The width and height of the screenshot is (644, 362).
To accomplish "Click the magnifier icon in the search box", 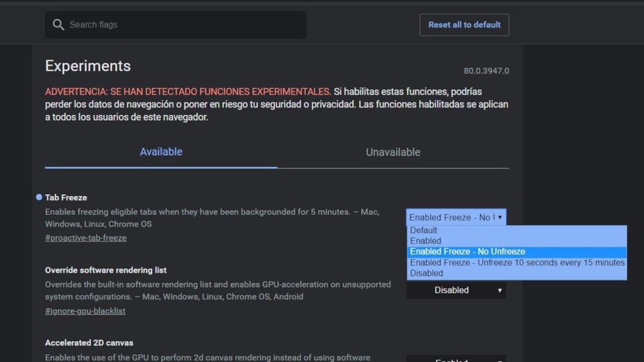I will coord(58,25).
